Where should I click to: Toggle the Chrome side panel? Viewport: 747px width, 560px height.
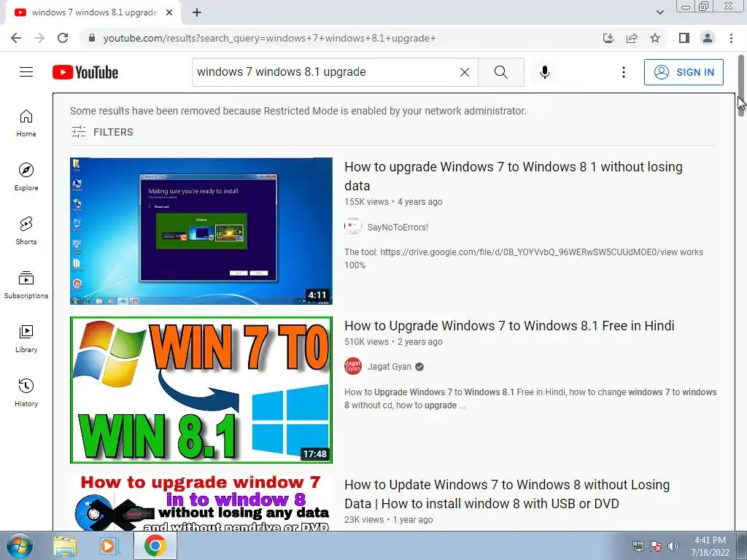pos(684,38)
